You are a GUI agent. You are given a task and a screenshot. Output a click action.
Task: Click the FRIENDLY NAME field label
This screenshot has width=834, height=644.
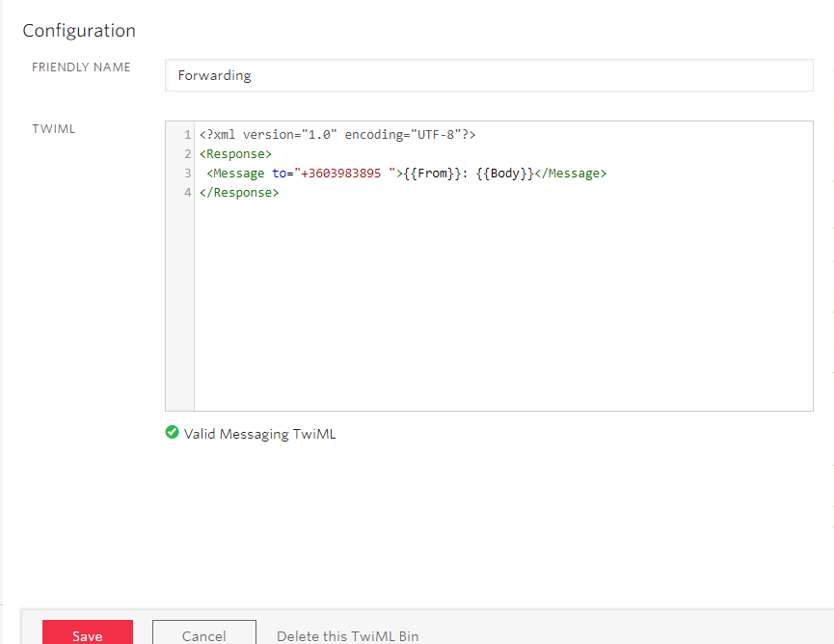[81, 67]
